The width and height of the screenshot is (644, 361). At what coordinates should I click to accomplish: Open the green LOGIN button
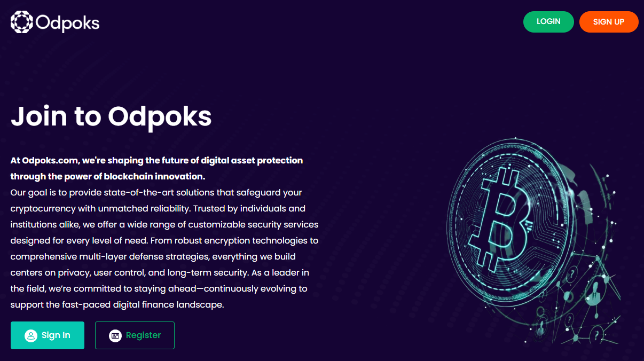pos(548,22)
